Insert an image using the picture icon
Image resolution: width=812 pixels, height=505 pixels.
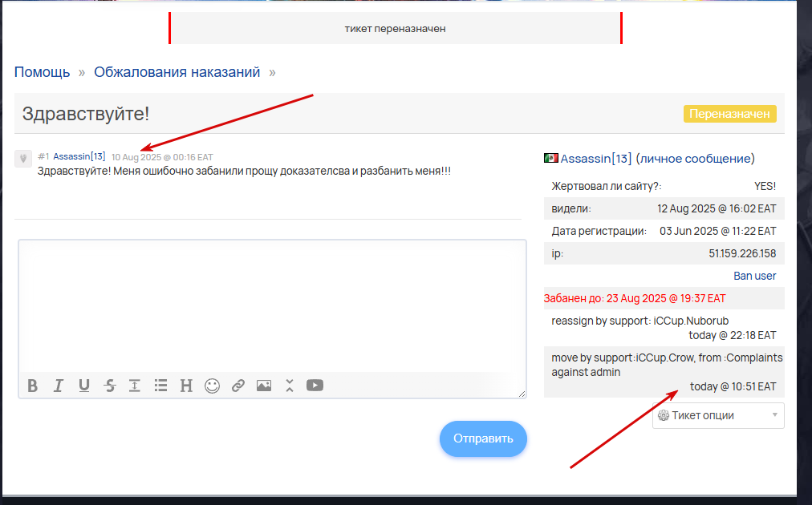point(264,386)
